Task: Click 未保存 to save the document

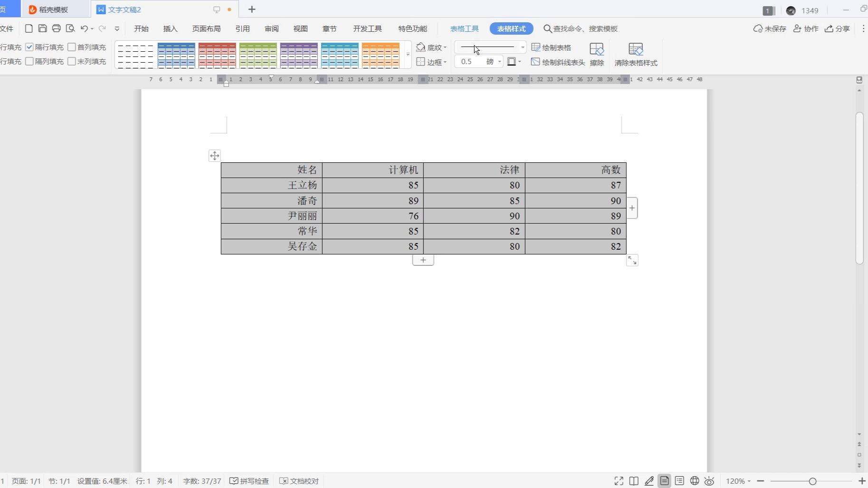Action: click(769, 28)
